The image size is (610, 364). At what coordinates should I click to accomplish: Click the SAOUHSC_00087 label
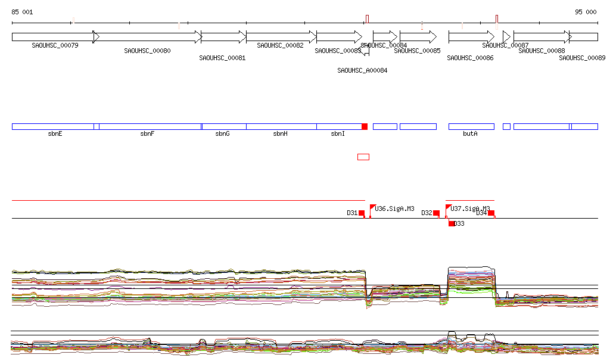[505, 45]
